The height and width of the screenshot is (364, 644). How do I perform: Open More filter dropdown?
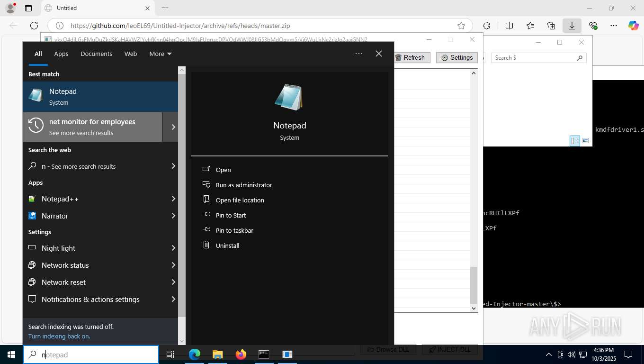(x=160, y=54)
